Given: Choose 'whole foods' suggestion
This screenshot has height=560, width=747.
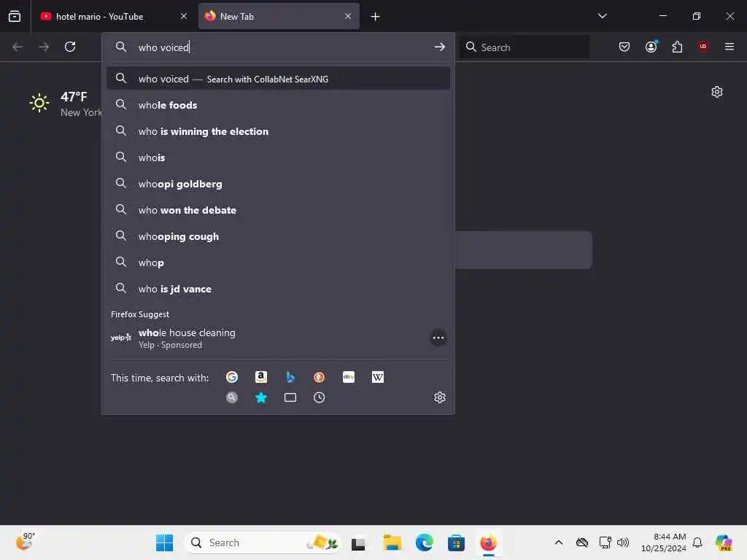Looking at the screenshot, I should click(278, 105).
